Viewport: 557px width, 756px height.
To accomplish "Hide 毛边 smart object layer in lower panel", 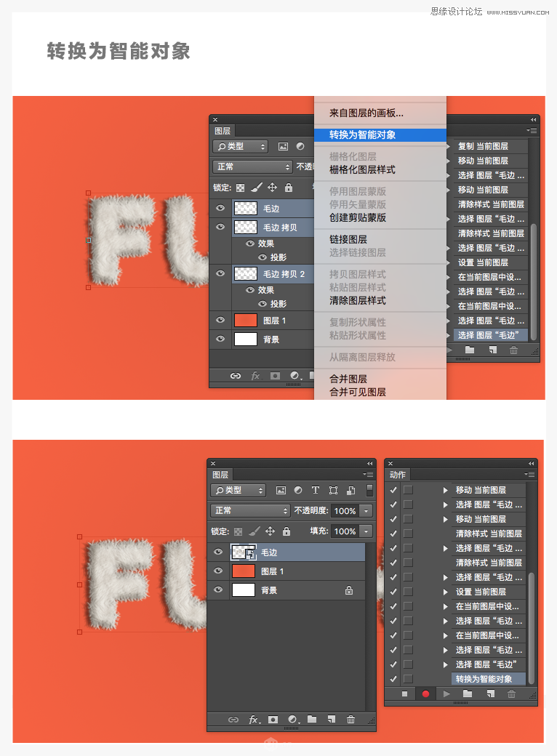I will coord(218,552).
